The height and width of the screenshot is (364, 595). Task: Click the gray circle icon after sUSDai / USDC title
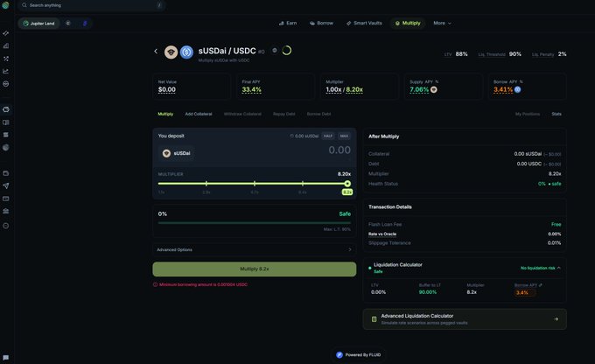pos(275,51)
